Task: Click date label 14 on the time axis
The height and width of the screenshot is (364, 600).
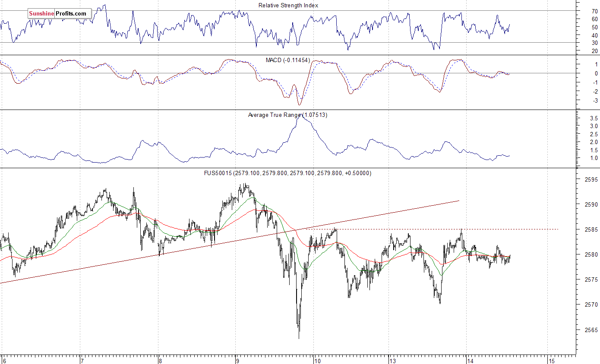Action: click(x=471, y=360)
